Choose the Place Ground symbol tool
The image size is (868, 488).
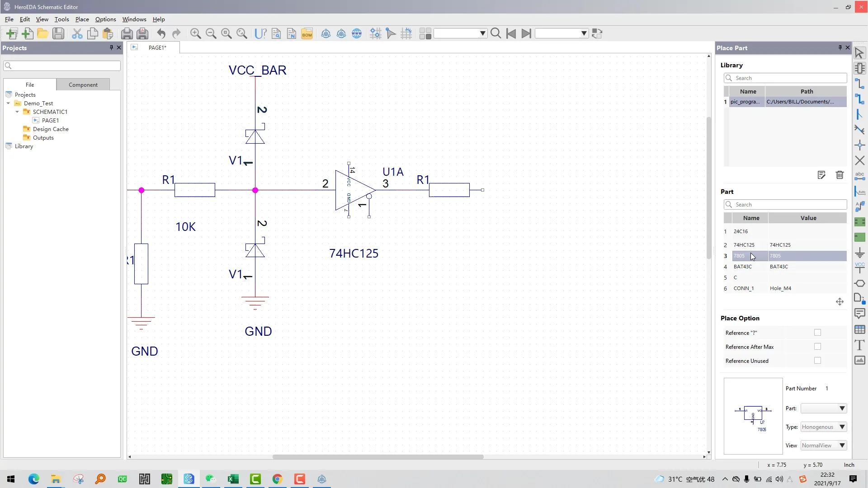click(859, 253)
